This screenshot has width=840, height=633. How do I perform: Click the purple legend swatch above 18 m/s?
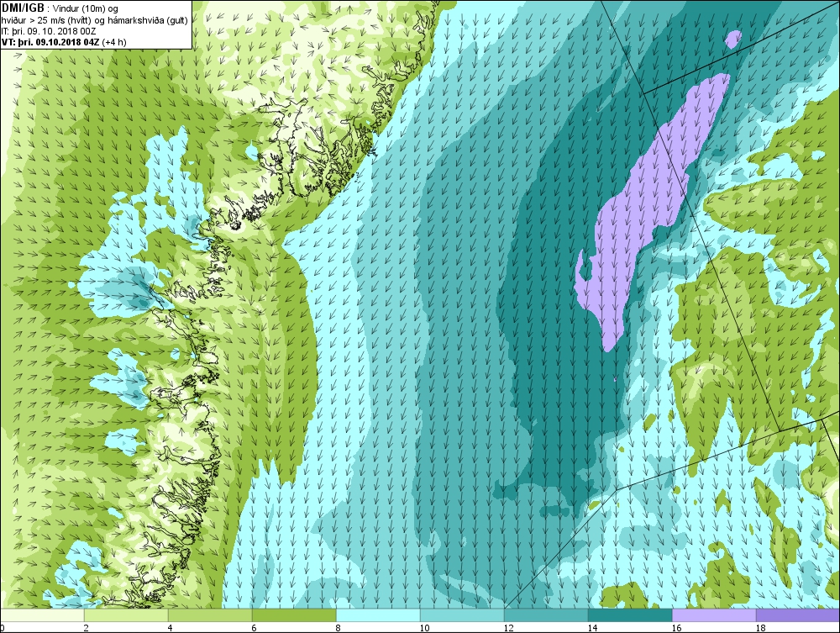point(798,615)
